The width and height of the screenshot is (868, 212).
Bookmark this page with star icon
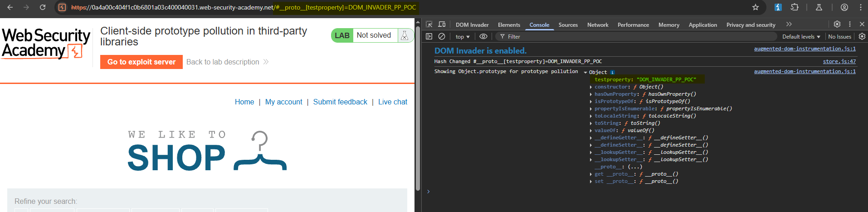(x=756, y=7)
